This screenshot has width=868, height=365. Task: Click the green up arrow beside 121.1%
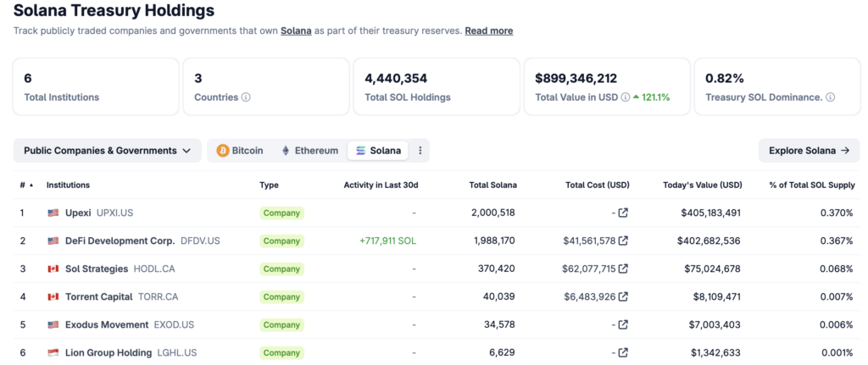click(636, 97)
